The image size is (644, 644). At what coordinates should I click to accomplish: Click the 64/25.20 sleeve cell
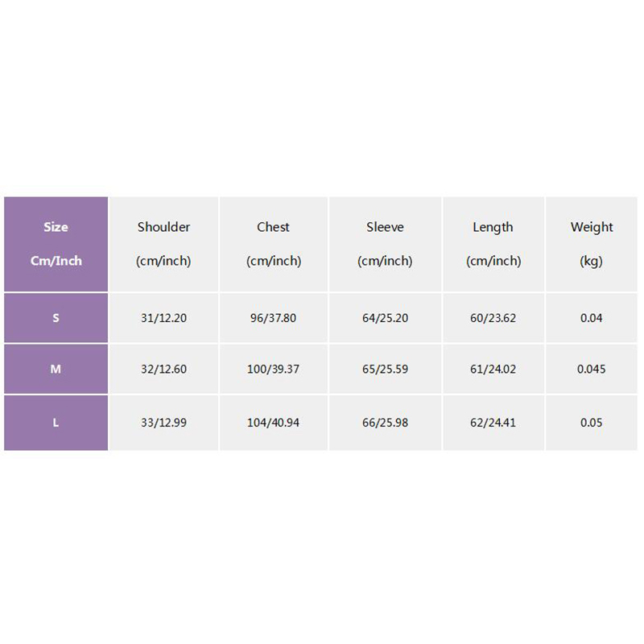pyautogui.click(x=385, y=318)
